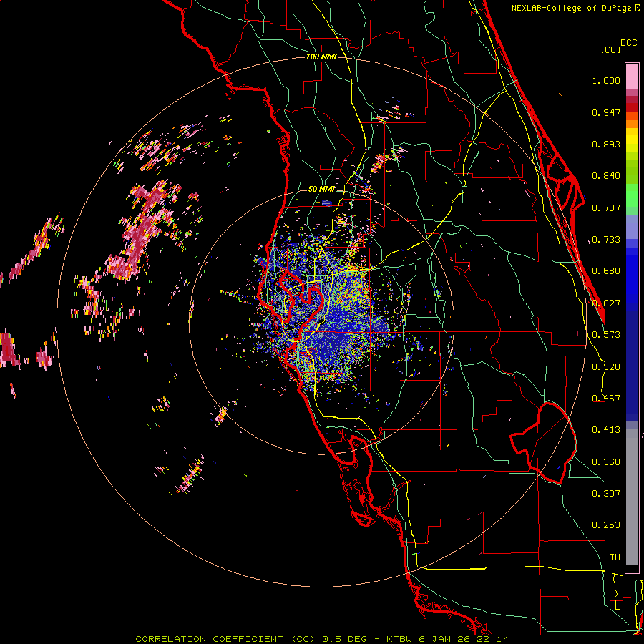
Task: Click the 100 NMI range ring label
Action: pos(321,57)
